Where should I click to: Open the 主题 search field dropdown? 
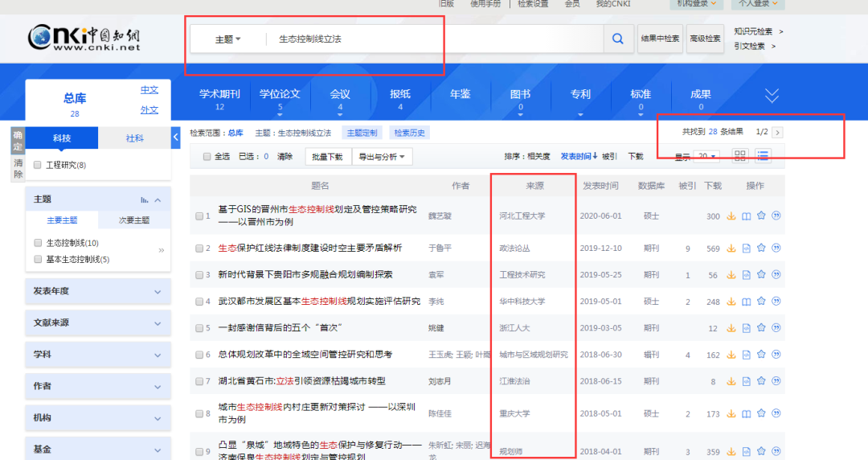[x=227, y=39]
